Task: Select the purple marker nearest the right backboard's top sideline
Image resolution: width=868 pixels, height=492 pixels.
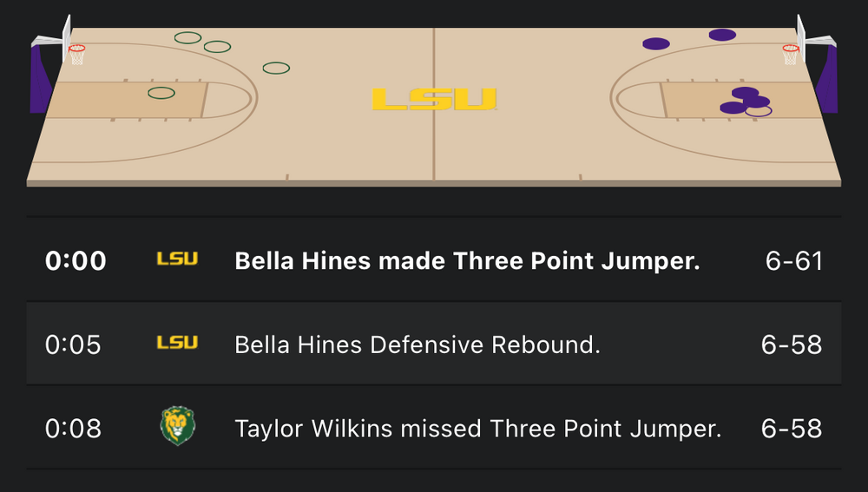Action: [722, 35]
